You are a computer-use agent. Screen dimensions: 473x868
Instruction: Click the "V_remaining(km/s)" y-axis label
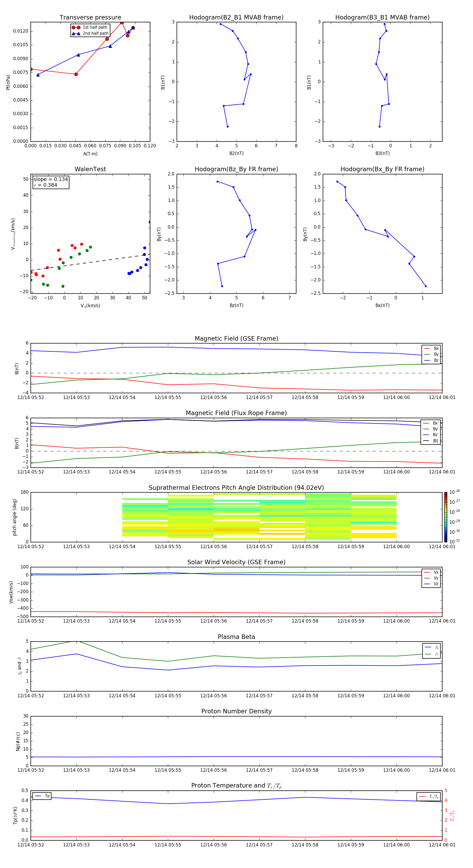tap(13, 234)
